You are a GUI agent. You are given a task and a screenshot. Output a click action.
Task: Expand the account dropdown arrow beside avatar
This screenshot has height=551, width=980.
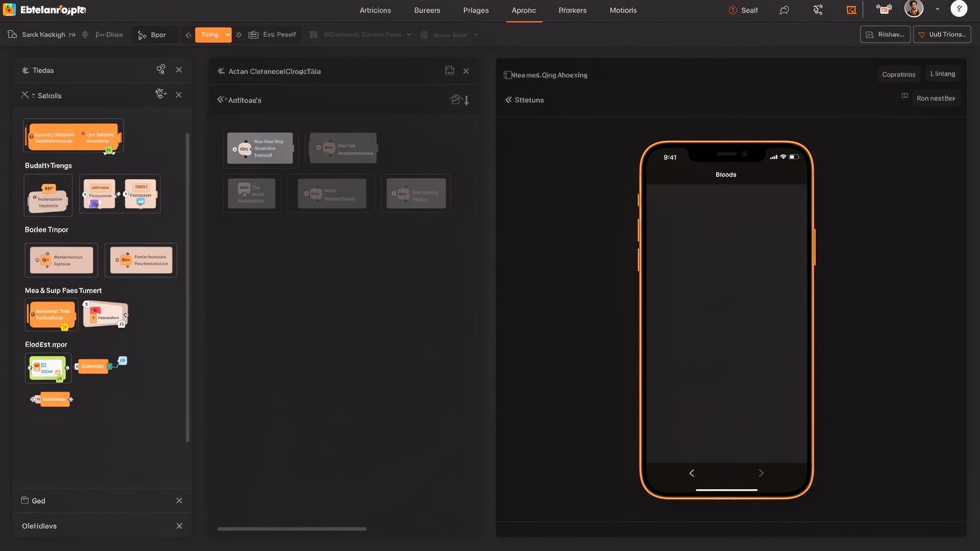(937, 9)
